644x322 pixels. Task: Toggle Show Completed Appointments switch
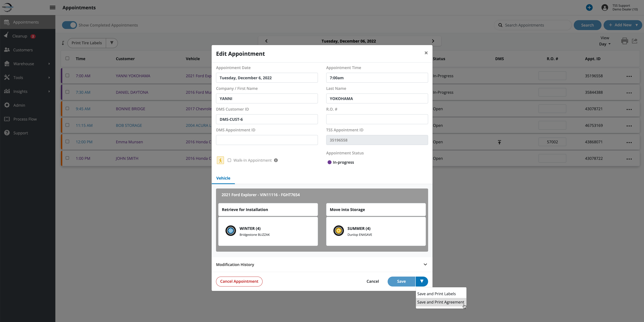click(69, 25)
